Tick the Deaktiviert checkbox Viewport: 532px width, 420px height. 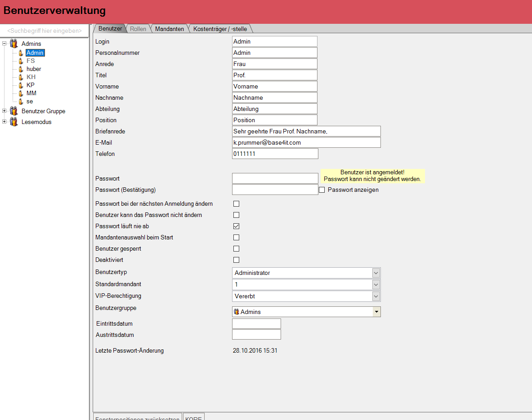click(236, 260)
